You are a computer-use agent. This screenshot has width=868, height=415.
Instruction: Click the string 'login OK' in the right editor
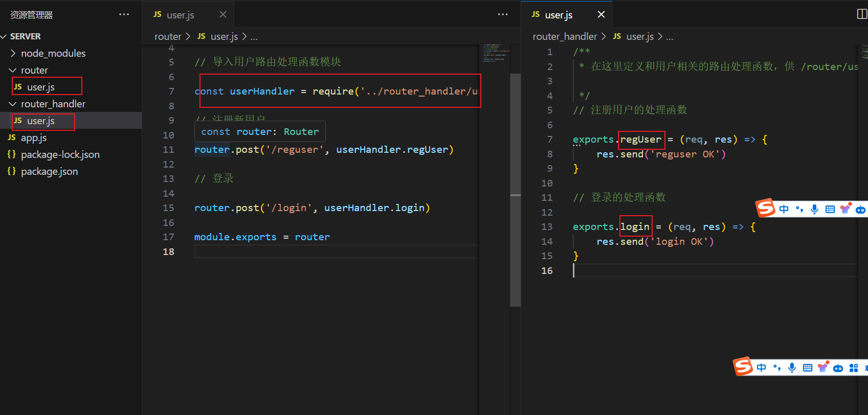point(679,241)
